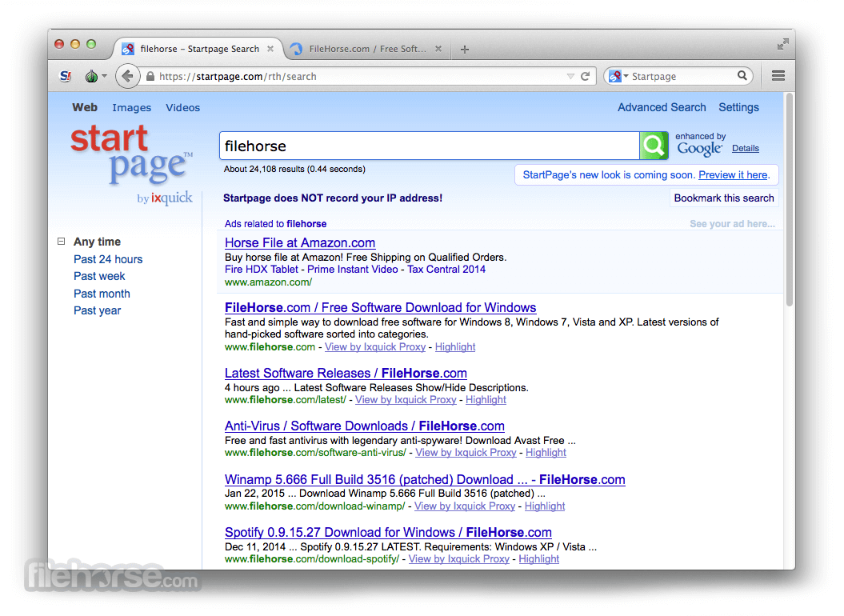The width and height of the screenshot is (844, 616).
Task: Highlight the download-spotify result
Action: (x=539, y=559)
